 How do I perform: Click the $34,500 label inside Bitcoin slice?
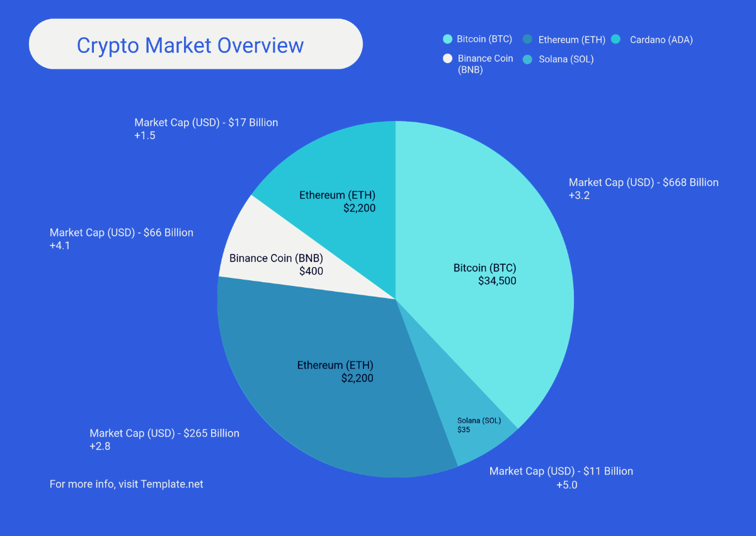click(x=497, y=281)
